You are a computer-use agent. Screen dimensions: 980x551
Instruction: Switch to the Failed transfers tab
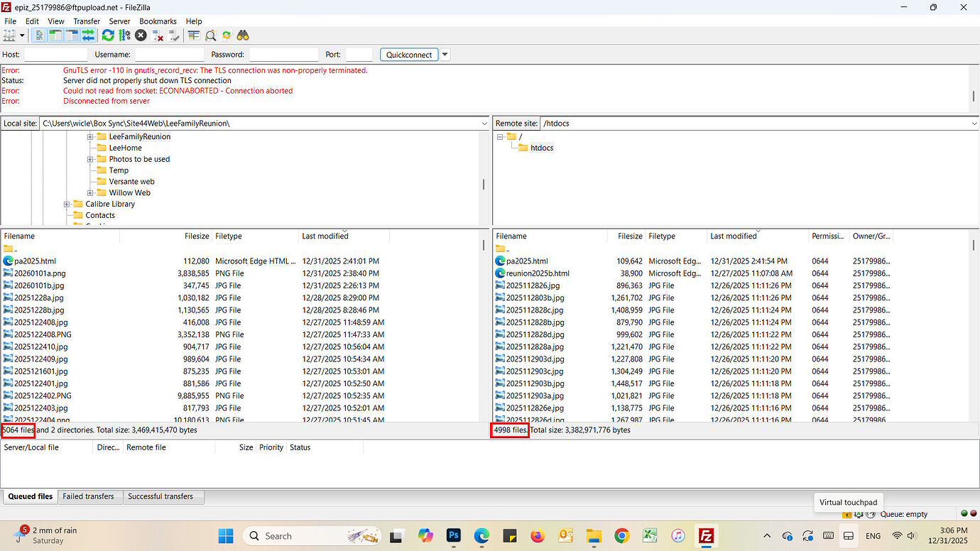coord(89,496)
